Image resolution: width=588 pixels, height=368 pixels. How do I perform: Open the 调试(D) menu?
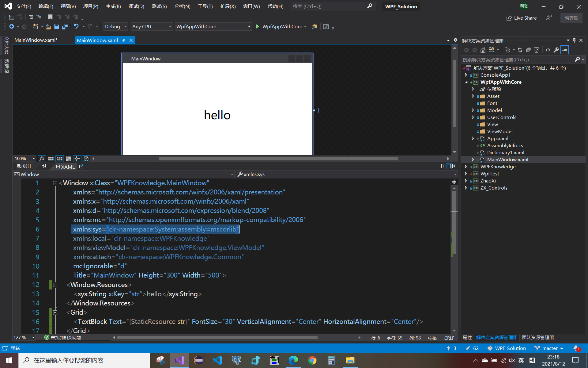[136, 6]
